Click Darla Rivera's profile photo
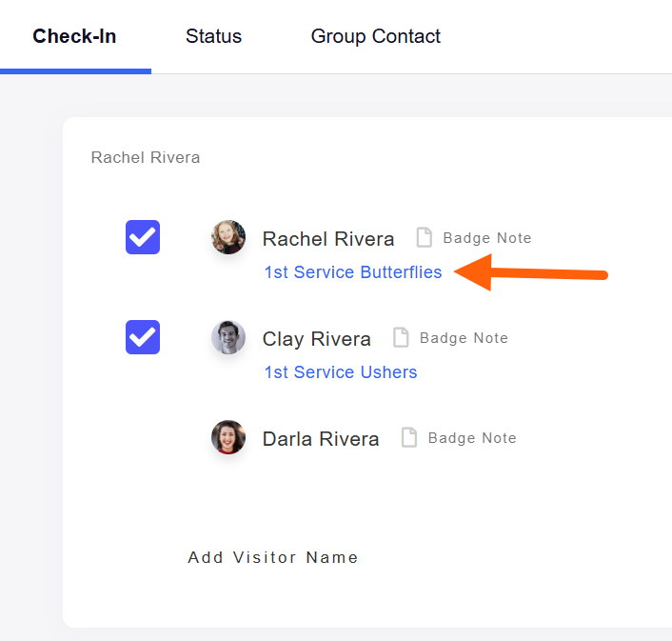This screenshot has height=641, width=672. pyautogui.click(x=228, y=437)
